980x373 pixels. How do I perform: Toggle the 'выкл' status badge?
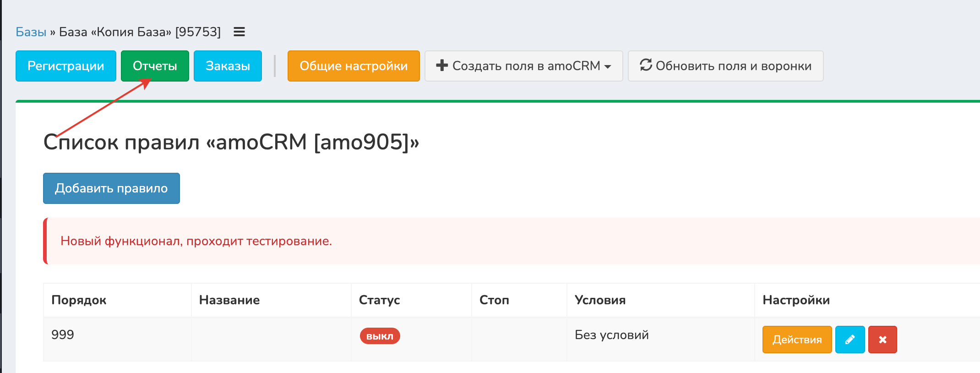pos(380,336)
